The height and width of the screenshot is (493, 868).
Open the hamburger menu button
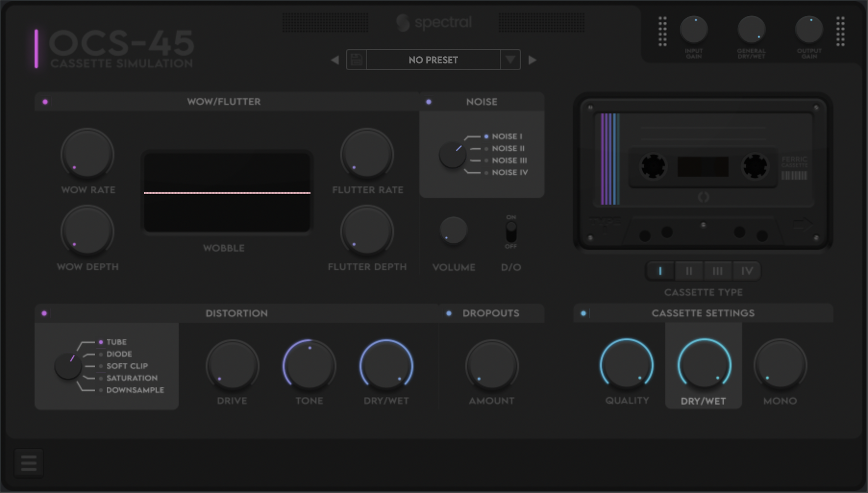pyautogui.click(x=29, y=463)
